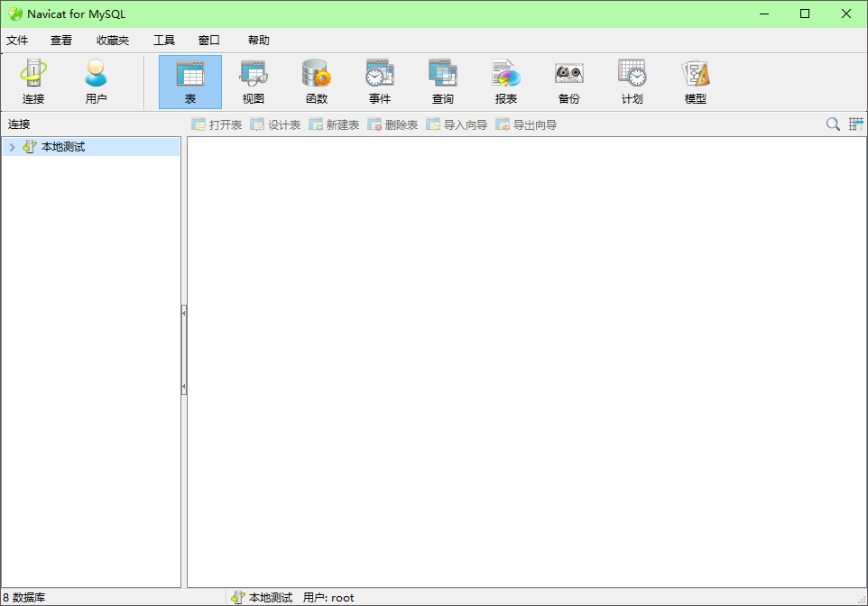Screen dimensions: 868x606
Task: Open the 工具 (Tools) menu
Action: (164, 41)
